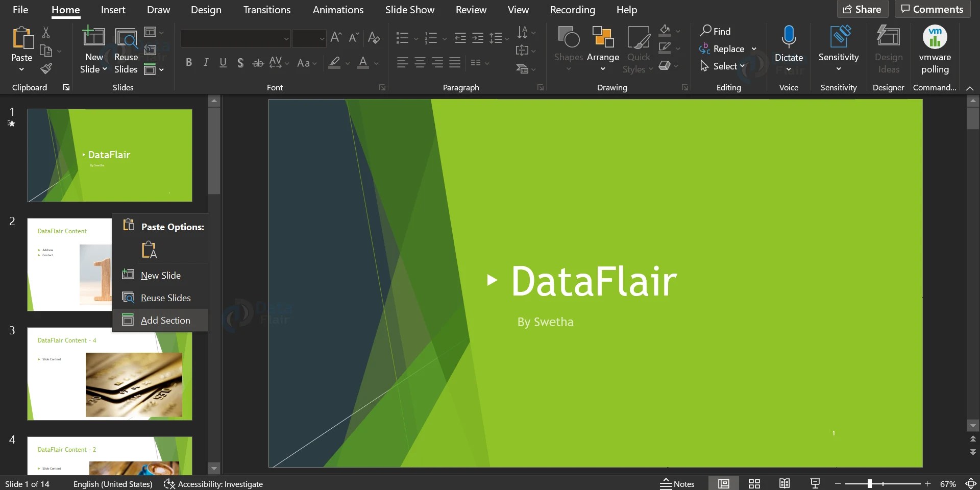Click the Copy icon in Clipboard group
The image size is (980, 490).
(46, 51)
